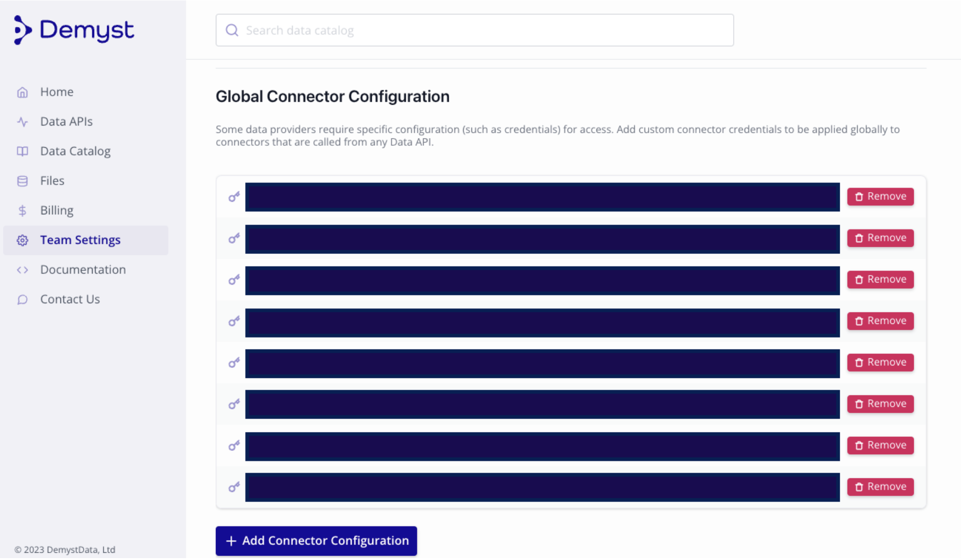
Task: Open the Data Catalog menu item
Action: pos(75,151)
